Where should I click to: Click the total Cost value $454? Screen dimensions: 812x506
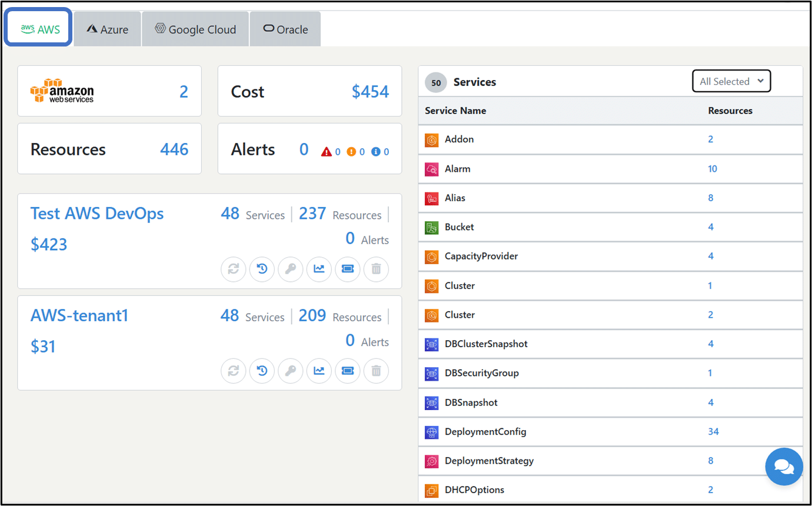tap(370, 91)
